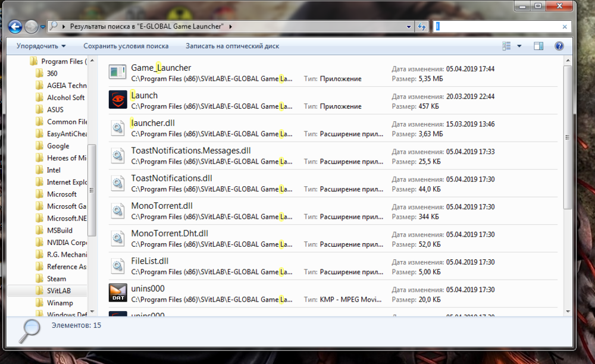
Task: Click the Forward navigation arrow button
Action: point(31,27)
